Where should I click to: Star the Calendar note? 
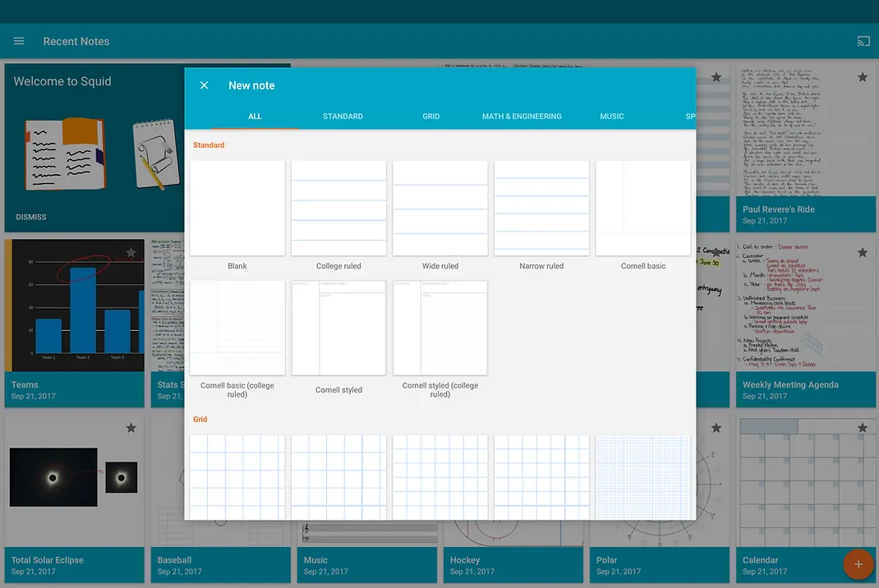click(x=863, y=428)
